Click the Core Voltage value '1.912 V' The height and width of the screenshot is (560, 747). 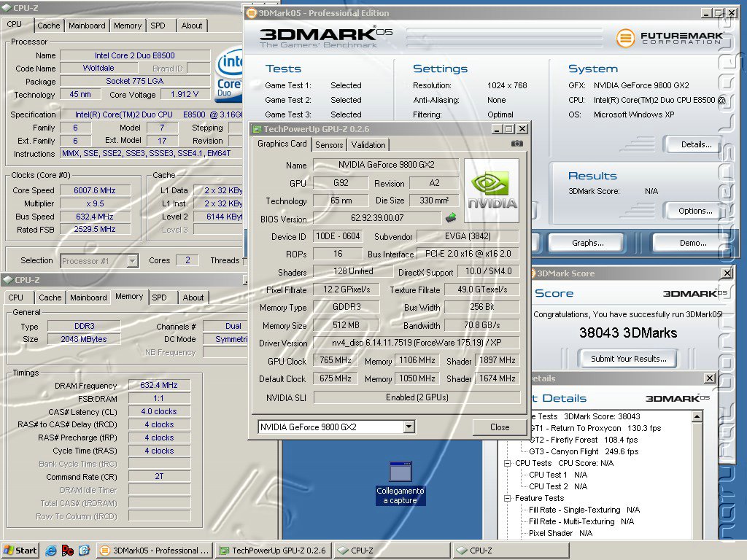[x=185, y=94]
